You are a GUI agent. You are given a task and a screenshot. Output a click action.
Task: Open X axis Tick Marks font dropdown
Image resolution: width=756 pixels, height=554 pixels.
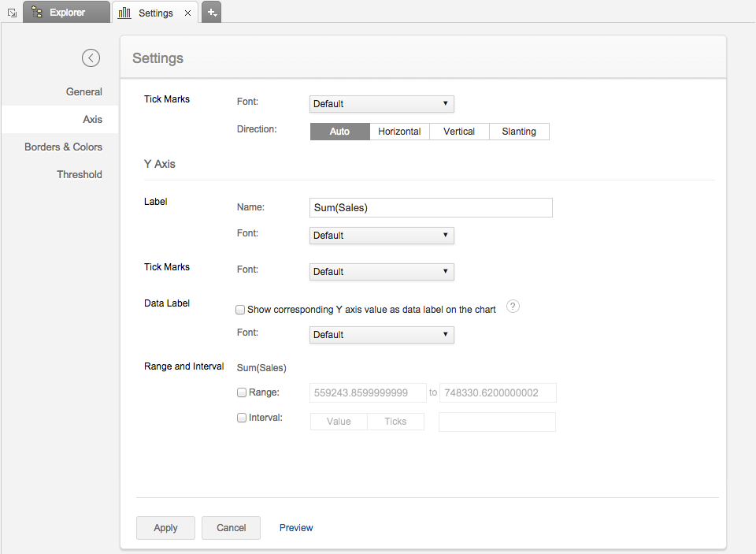coord(381,104)
